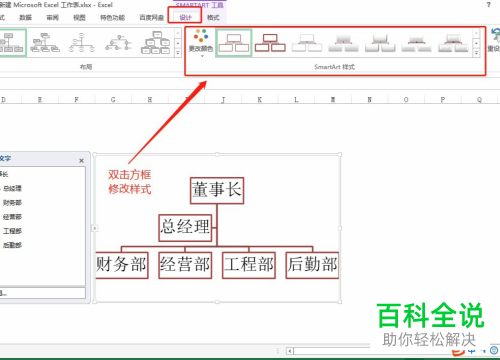Select the currently highlighted simple SmartArt style

click(233, 43)
